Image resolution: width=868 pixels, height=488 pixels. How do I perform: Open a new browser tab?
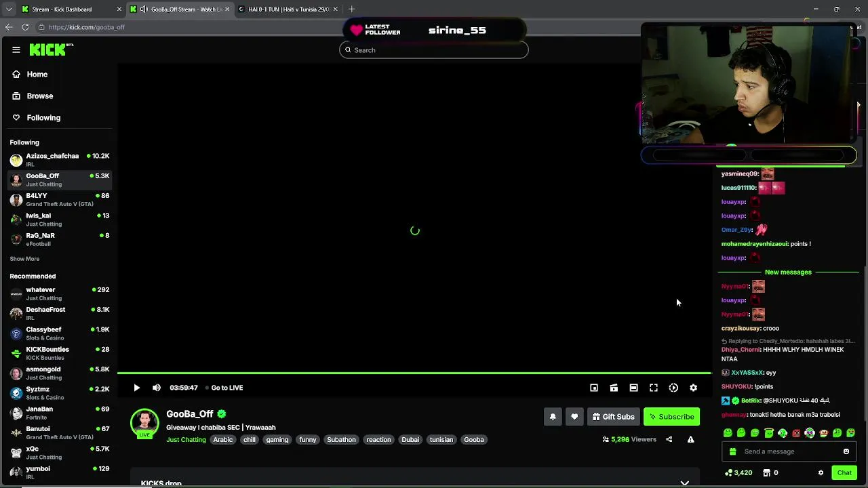[x=351, y=9]
